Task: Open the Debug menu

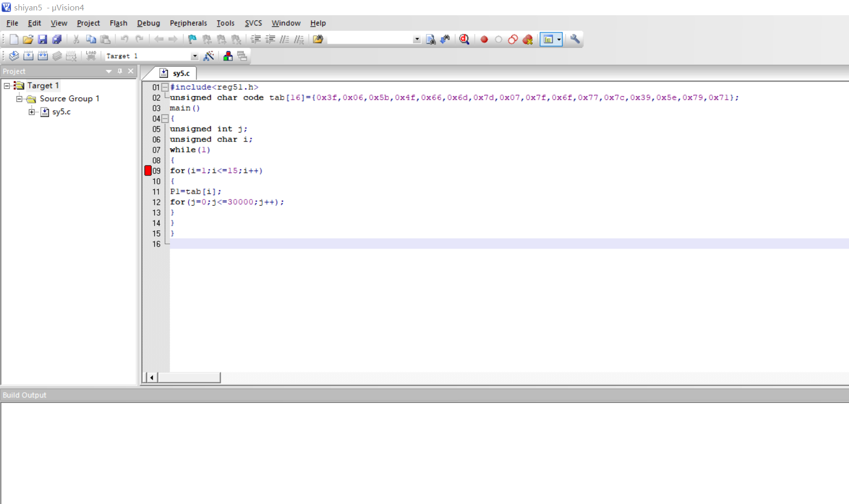Action: point(148,23)
